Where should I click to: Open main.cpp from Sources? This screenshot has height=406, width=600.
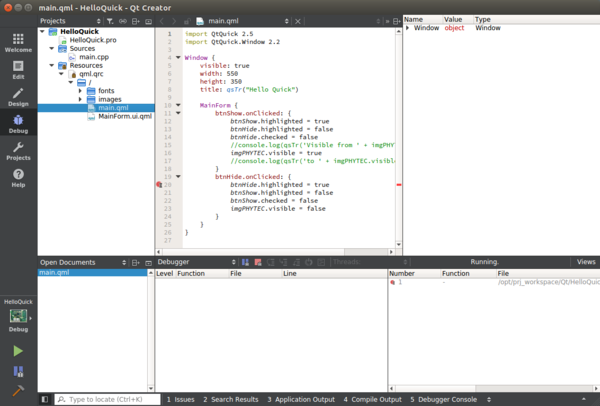click(x=94, y=57)
